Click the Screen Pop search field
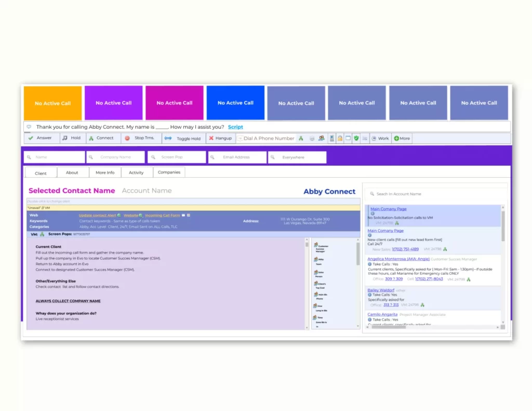 coord(177,157)
